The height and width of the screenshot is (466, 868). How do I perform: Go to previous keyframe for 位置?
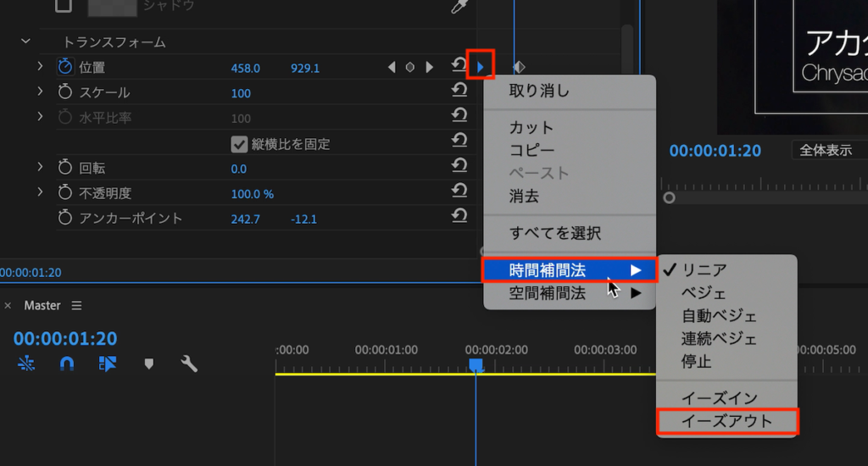(392, 68)
